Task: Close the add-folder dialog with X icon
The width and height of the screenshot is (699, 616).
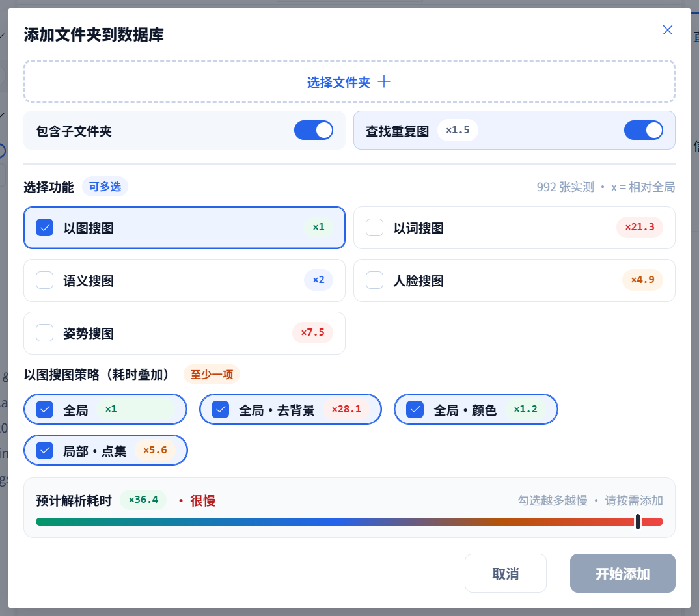Action: click(x=667, y=30)
